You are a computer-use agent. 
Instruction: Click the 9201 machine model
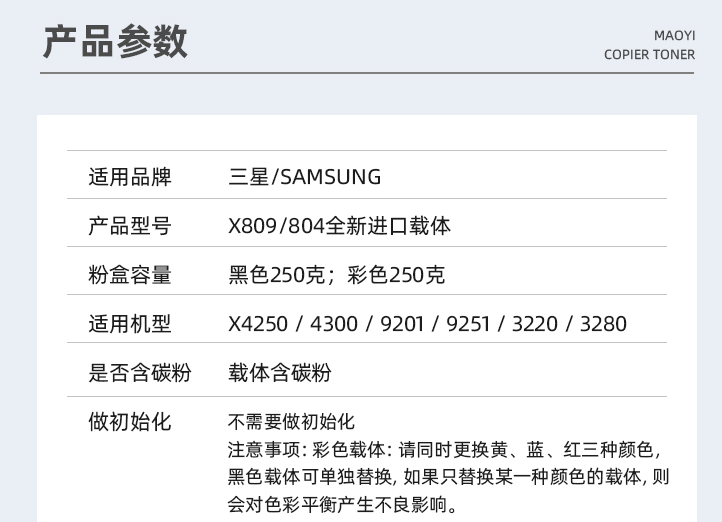tap(401, 324)
